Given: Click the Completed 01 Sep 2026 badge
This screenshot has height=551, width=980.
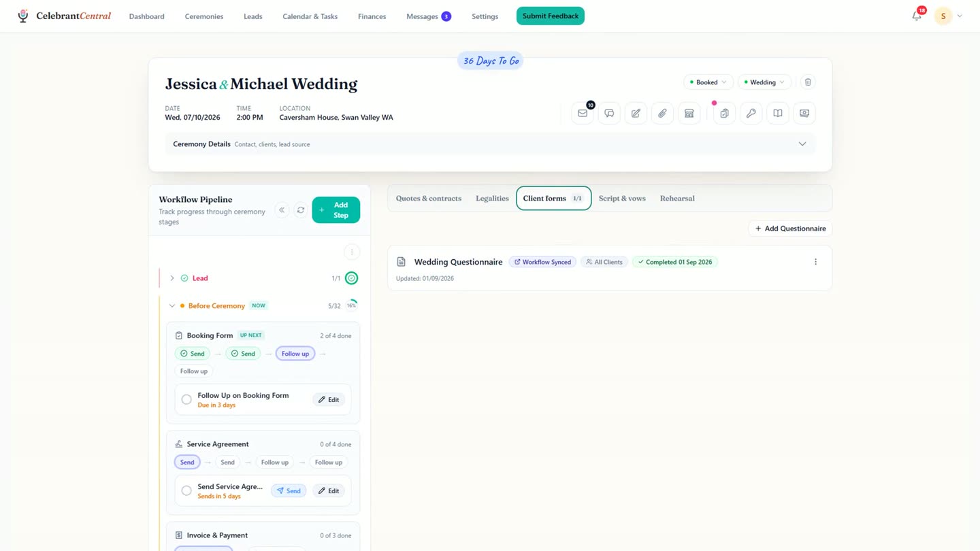Looking at the screenshot, I should (x=675, y=262).
